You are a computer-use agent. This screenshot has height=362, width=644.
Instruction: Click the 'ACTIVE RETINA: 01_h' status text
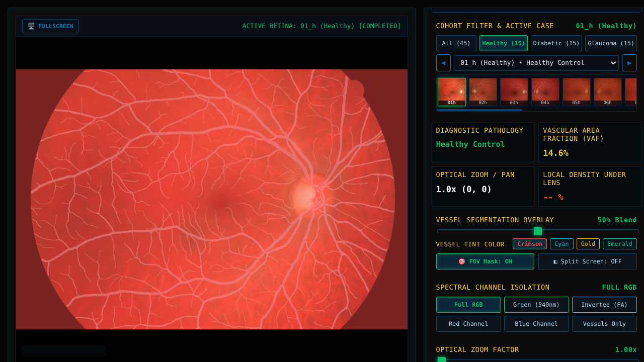coord(322,26)
